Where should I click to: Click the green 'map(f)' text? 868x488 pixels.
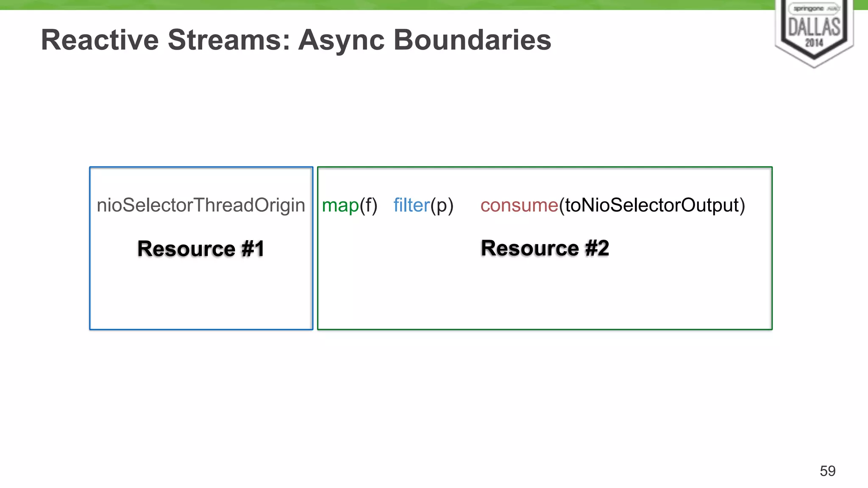[x=350, y=206]
